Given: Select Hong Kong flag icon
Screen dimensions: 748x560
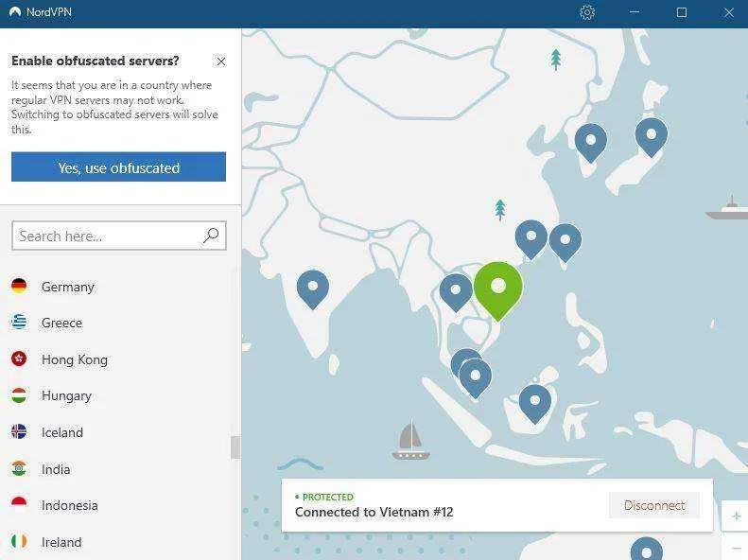Looking at the screenshot, I should click(x=19, y=359).
